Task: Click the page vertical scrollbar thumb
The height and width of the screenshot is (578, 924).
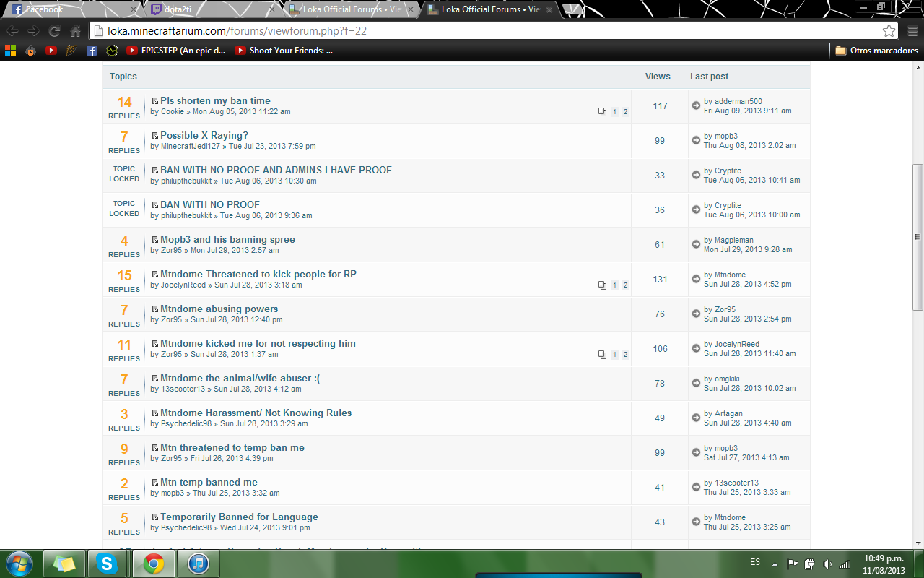Action: pos(918,237)
